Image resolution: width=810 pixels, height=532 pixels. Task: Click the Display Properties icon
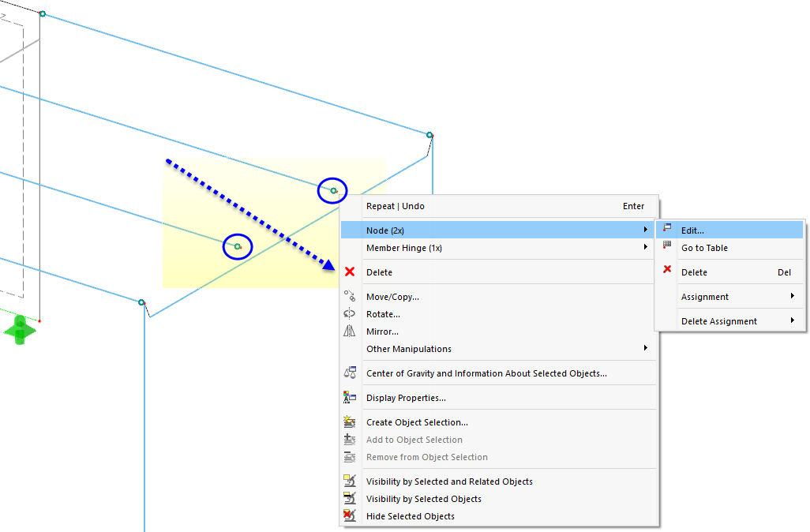[x=350, y=397]
